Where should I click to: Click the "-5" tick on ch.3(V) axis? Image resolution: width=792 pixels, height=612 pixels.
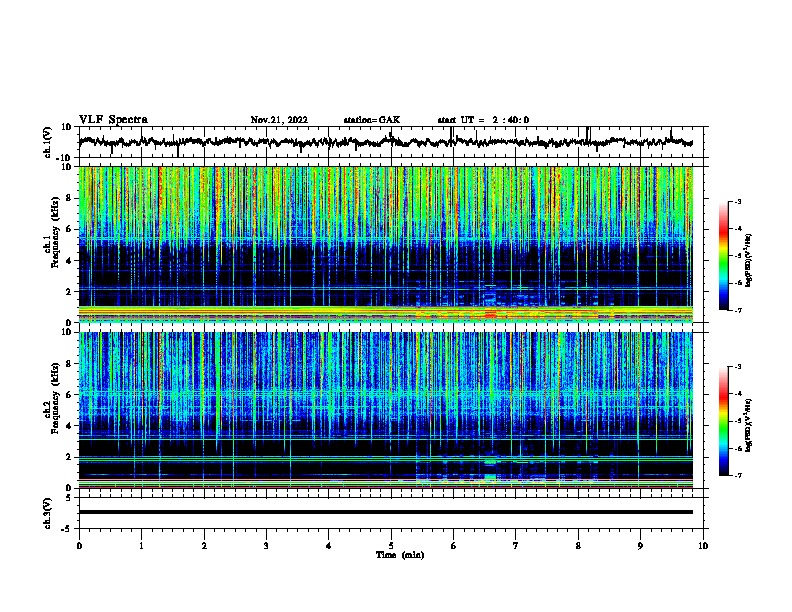(x=68, y=529)
